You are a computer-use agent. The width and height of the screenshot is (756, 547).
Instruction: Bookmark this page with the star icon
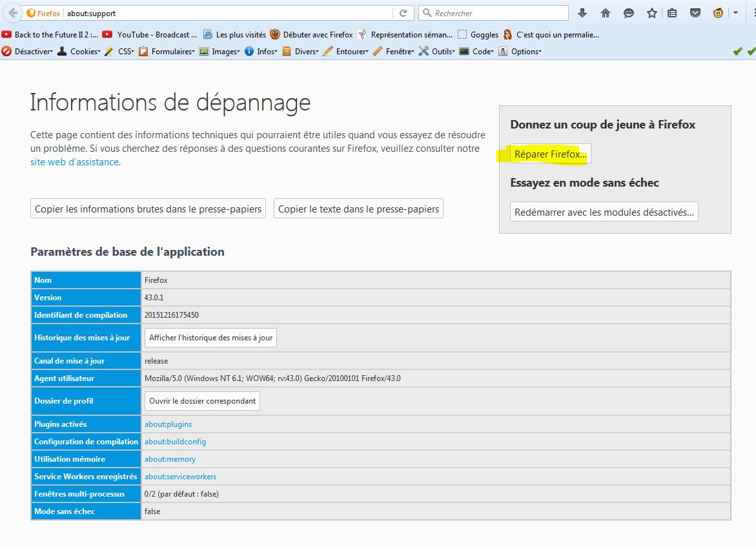[652, 13]
